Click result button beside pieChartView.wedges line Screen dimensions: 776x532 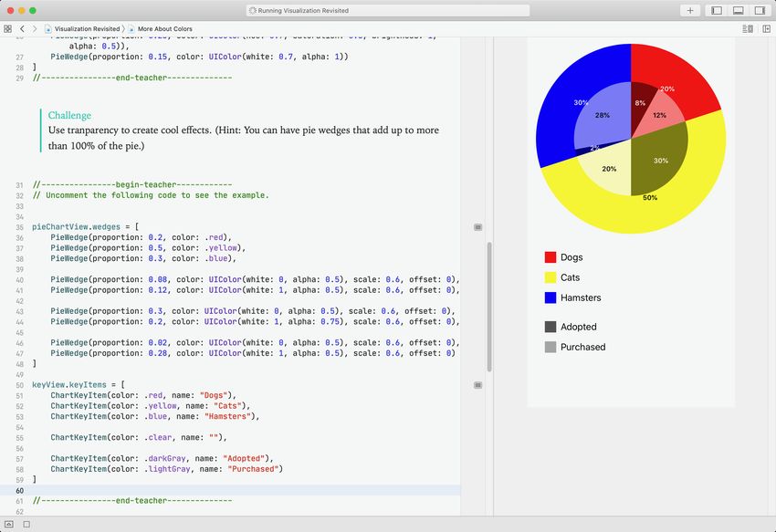477,227
